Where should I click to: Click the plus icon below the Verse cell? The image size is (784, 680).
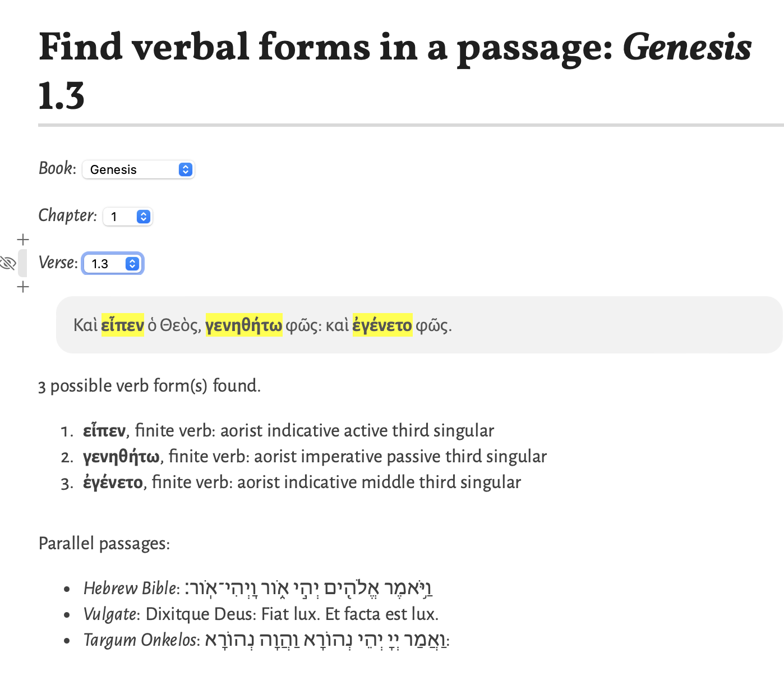coord(23,287)
